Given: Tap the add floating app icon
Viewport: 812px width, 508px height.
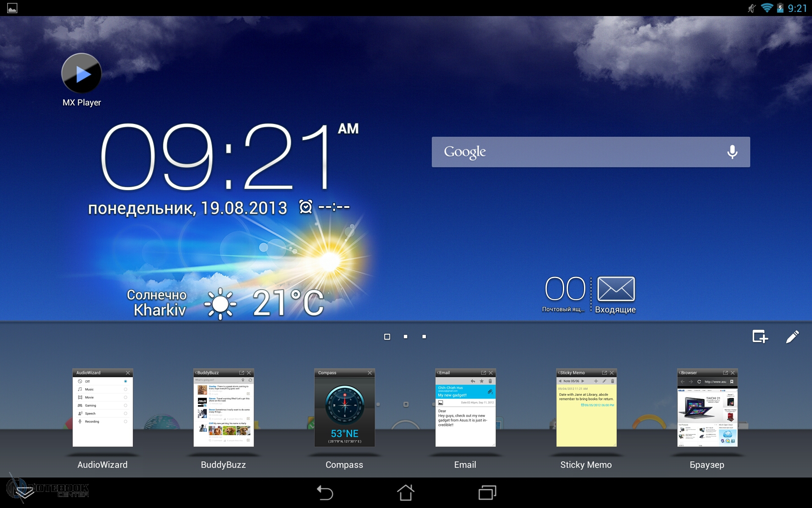Looking at the screenshot, I should pyautogui.click(x=760, y=337).
